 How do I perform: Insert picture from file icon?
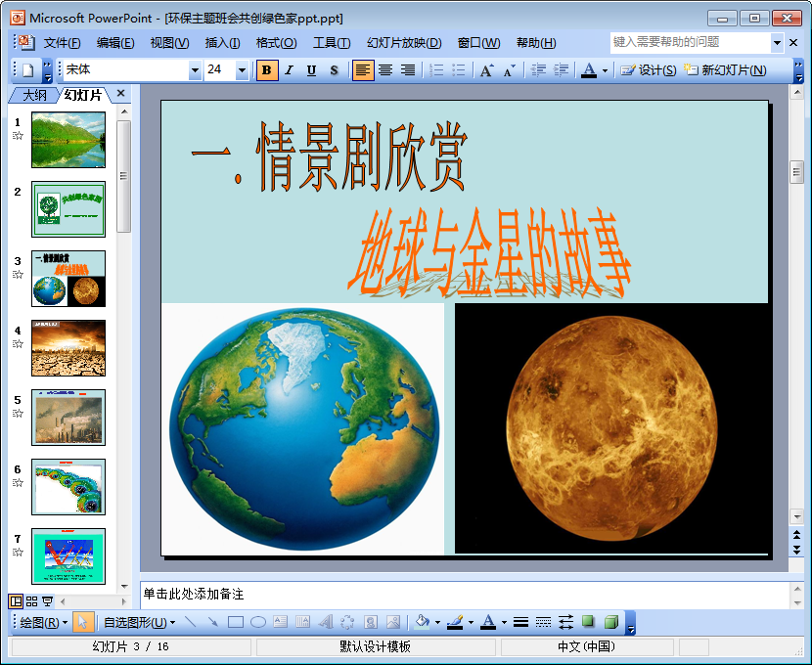(x=393, y=623)
